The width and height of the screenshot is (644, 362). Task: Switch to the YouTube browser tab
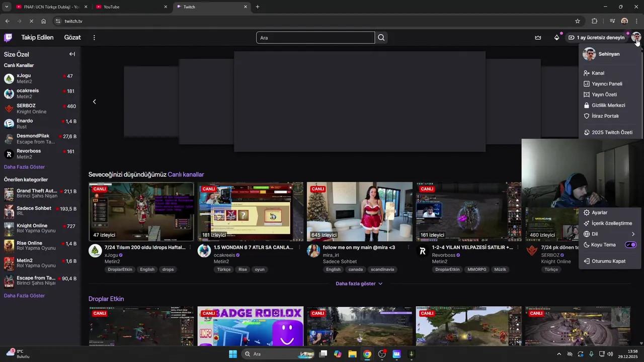(132, 7)
